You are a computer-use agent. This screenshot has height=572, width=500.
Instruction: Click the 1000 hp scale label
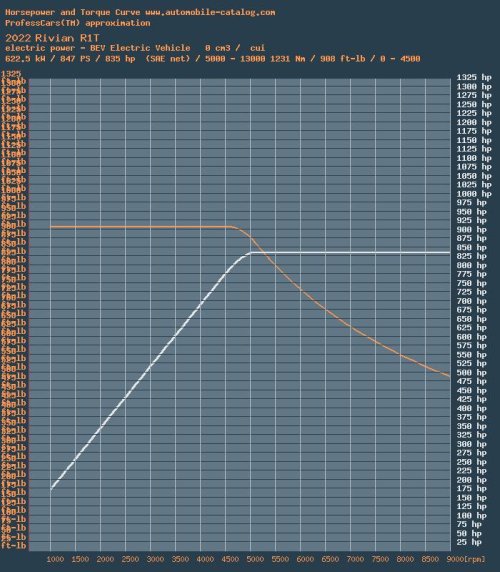[x=474, y=194]
